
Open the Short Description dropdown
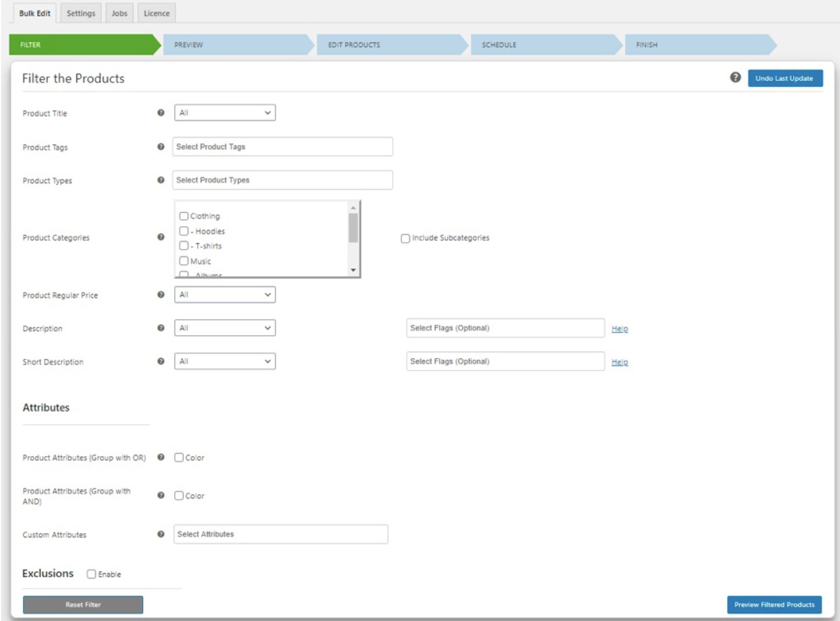pos(225,361)
